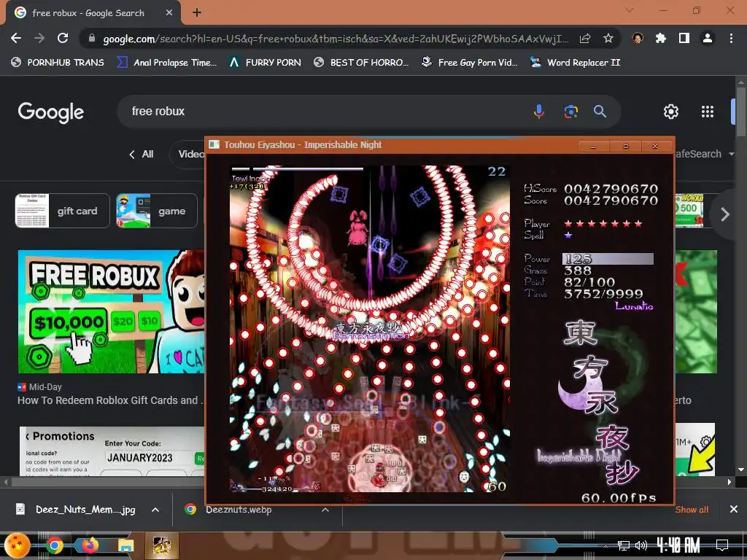The height and width of the screenshot is (560, 747).
Task: Close the downloads bar
Action: pyautogui.click(x=734, y=510)
